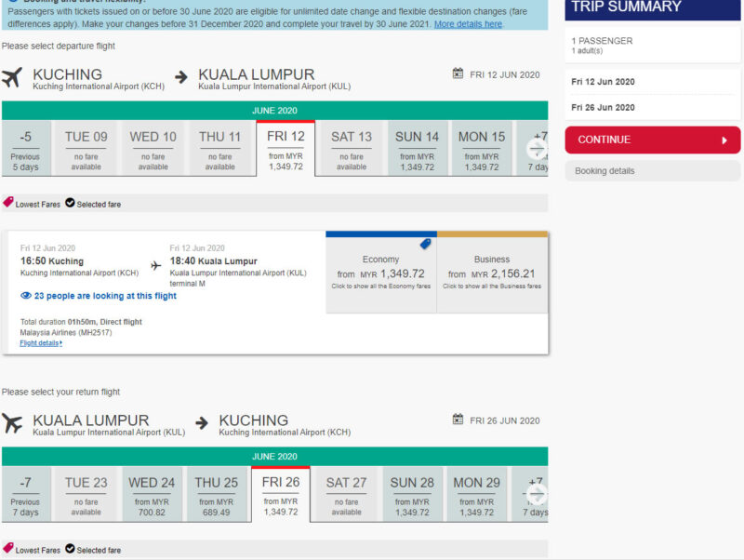Select return date FRI 26
Screen dimensions: 744x560
coord(281,494)
